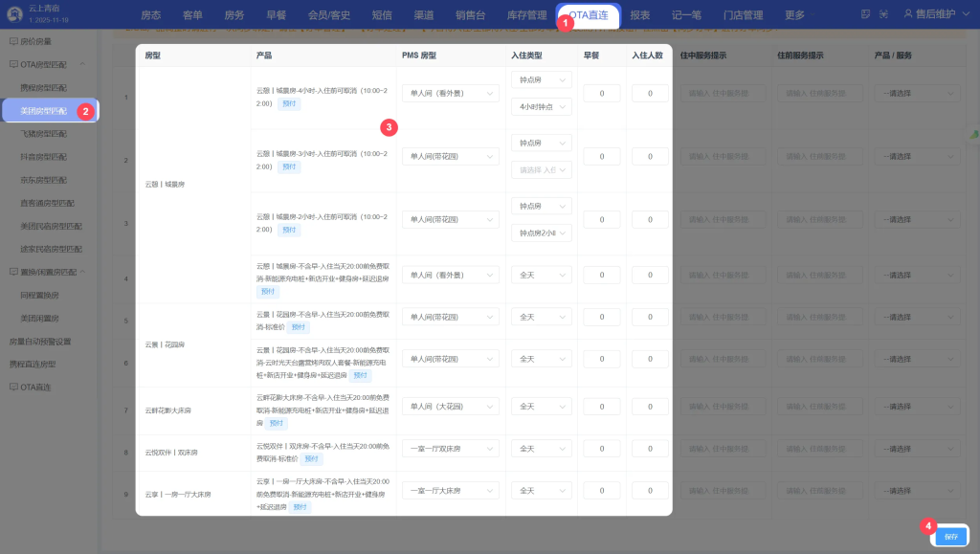Click the icon beside 房价房量 in sidebar

(x=13, y=42)
